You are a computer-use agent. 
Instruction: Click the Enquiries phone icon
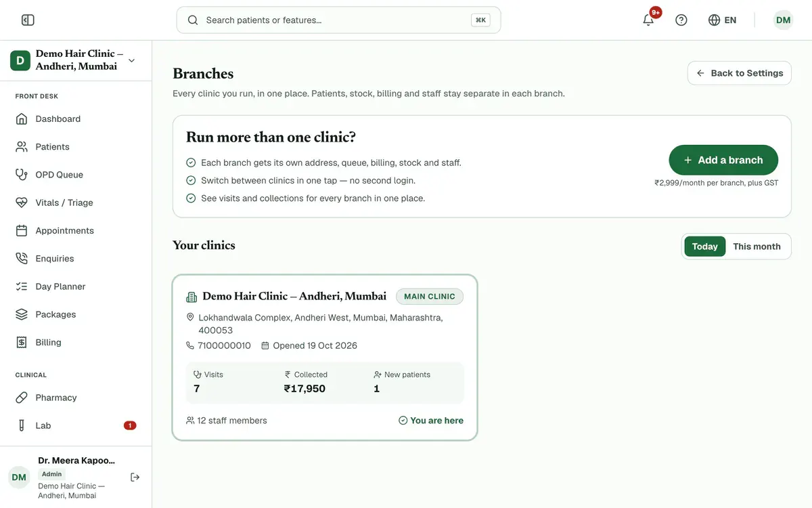[x=22, y=258]
